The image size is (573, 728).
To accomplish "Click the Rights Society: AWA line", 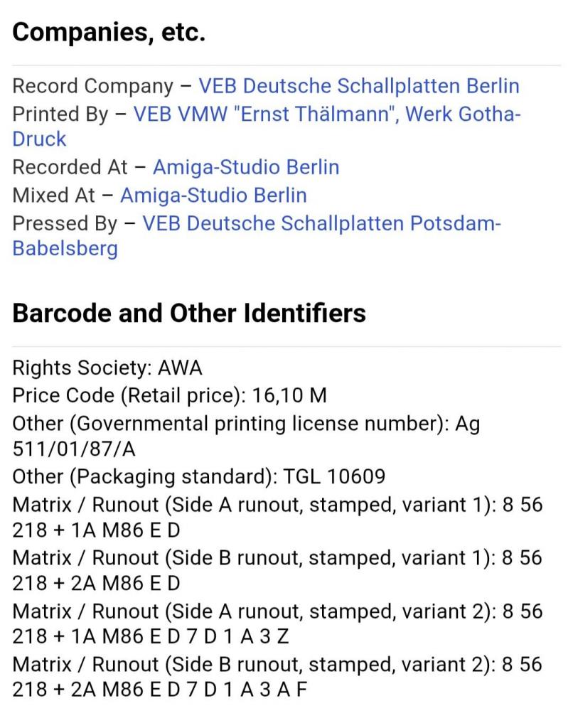I will point(107,368).
